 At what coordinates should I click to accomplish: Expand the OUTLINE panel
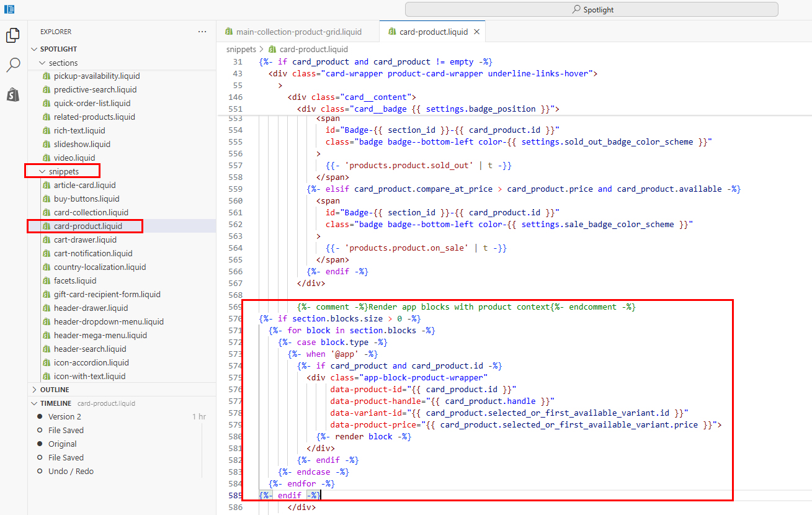(x=55, y=390)
